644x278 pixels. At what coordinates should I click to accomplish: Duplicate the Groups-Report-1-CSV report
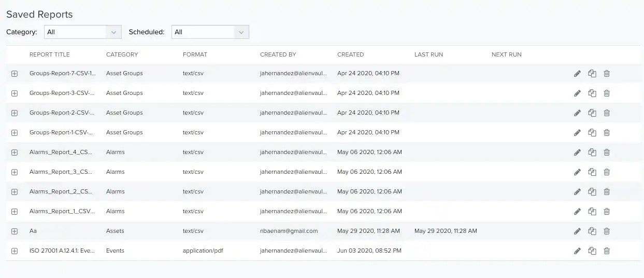click(x=592, y=133)
